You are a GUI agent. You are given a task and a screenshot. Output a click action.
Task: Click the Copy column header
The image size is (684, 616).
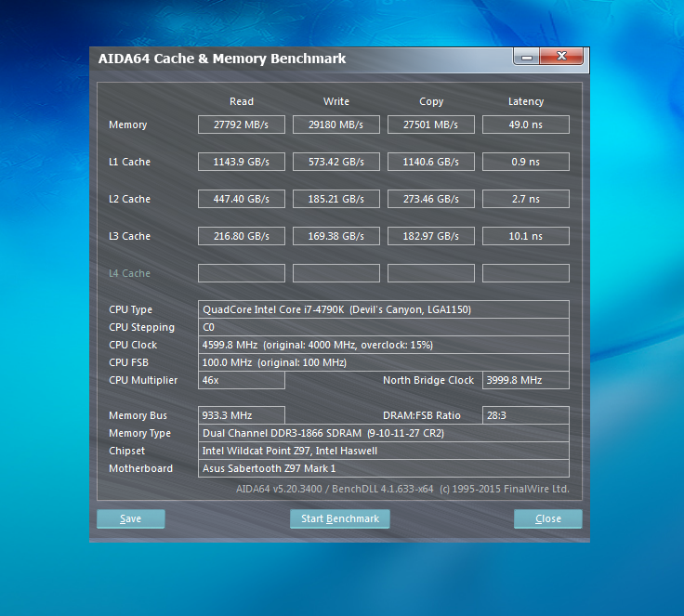[431, 101]
